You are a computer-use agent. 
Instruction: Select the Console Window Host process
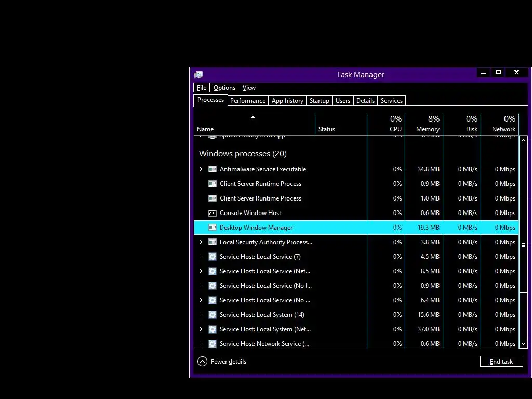coord(356,213)
